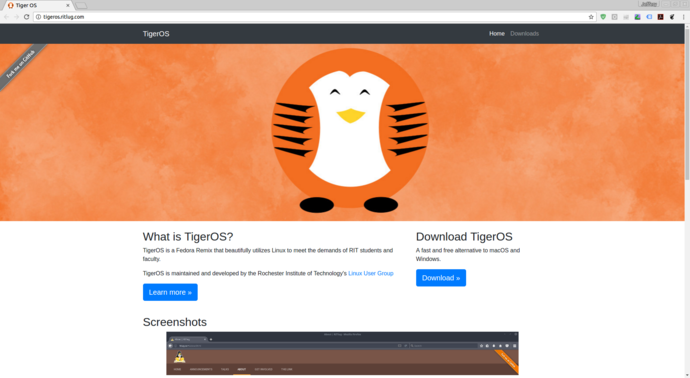Viewport: 690px width, 378px height.
Task: Click the TigerOS penguin mascot logo
Action: coord(350,131)
